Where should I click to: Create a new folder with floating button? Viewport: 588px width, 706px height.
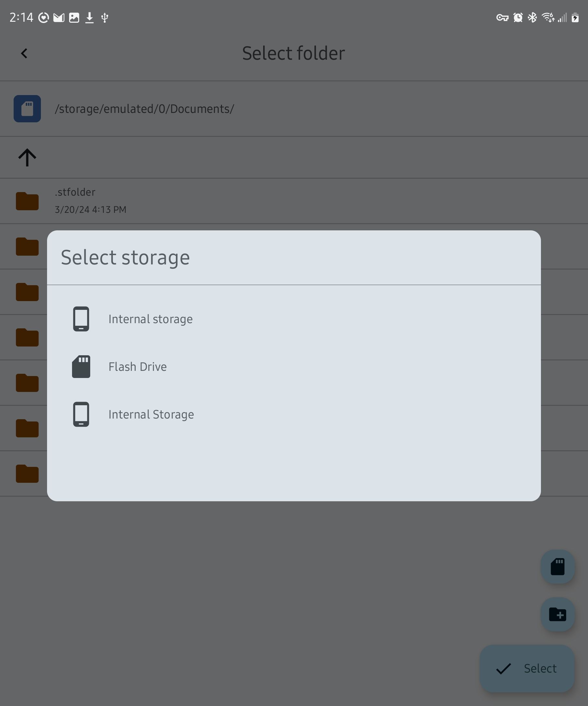(557, 615)
